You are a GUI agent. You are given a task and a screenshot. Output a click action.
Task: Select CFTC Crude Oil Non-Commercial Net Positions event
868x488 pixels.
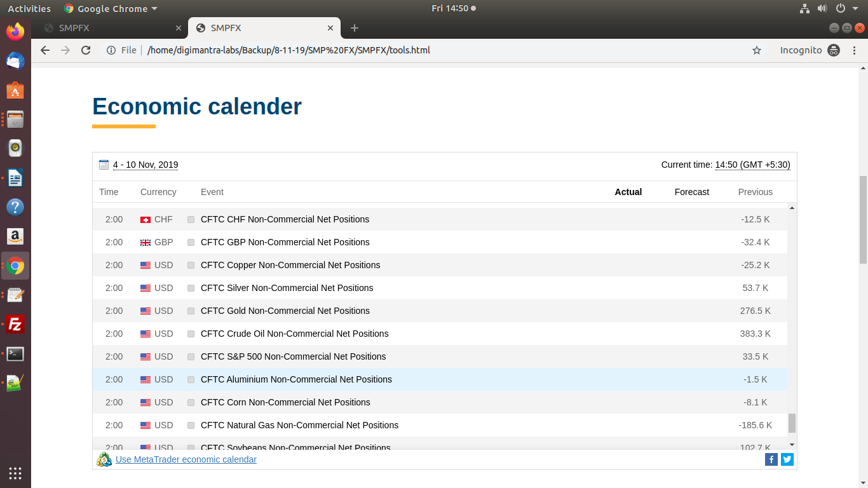(x=294, y=334)
